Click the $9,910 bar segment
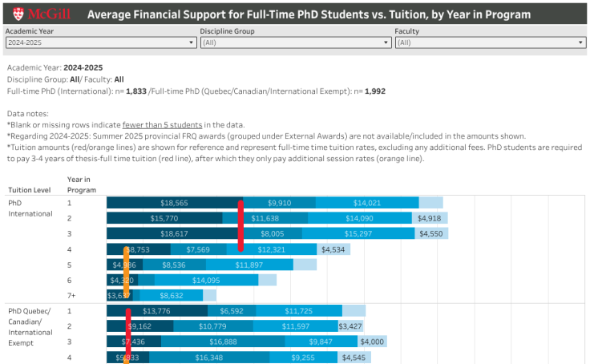The image size is (590, 364). [x=280, y=204]
